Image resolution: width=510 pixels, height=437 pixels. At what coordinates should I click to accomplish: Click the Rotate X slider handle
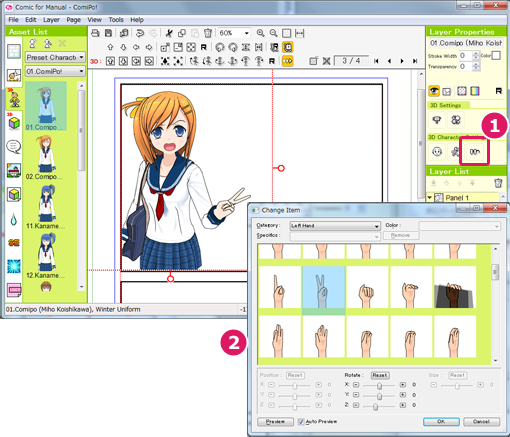pyautogui.click(x=379, y=385)
